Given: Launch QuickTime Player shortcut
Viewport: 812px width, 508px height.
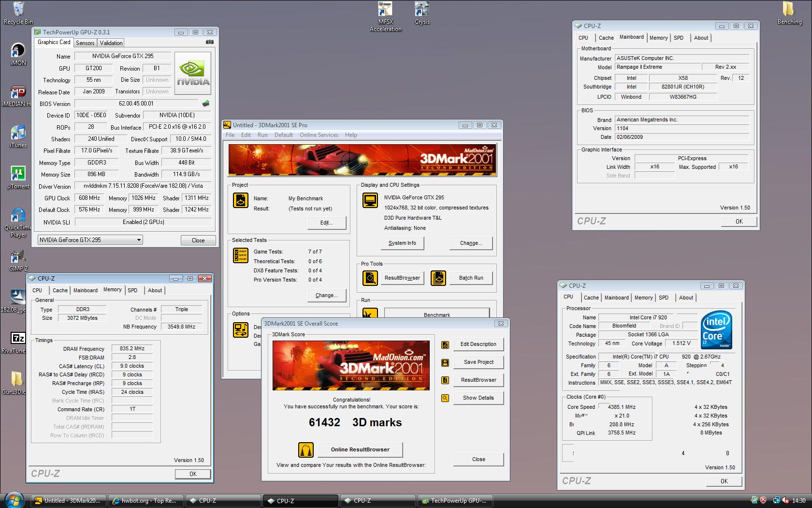Looking at the screenshot, I should click(x=18, y=223).
